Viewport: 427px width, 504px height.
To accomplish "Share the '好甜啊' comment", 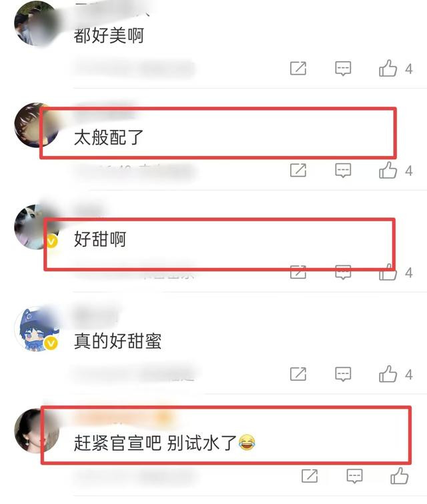I will pos(298,272).
